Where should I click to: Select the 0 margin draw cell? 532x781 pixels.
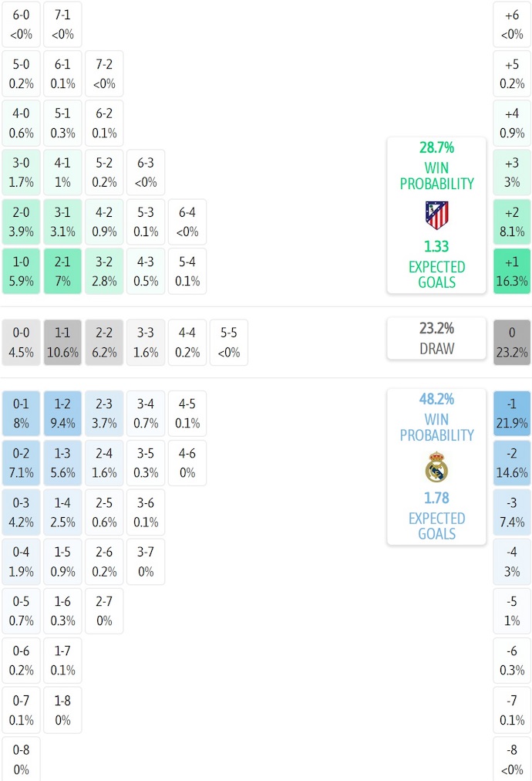[512, 342]
